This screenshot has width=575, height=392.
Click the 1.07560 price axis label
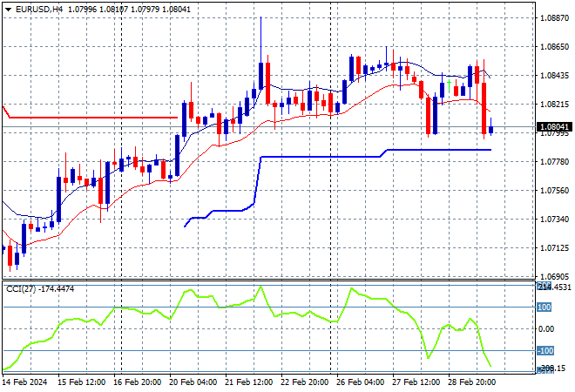click(x=555, y=190)
